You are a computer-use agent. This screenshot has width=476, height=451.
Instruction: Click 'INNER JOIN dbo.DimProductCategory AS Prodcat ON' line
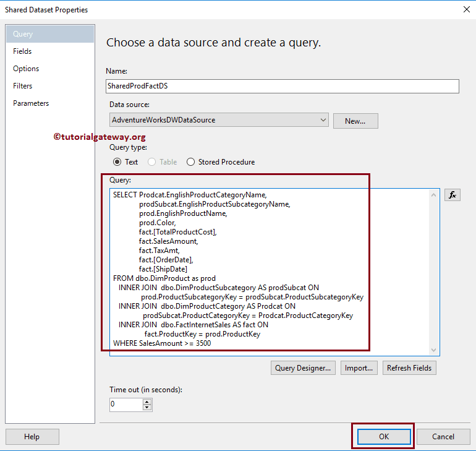point(207,306)
